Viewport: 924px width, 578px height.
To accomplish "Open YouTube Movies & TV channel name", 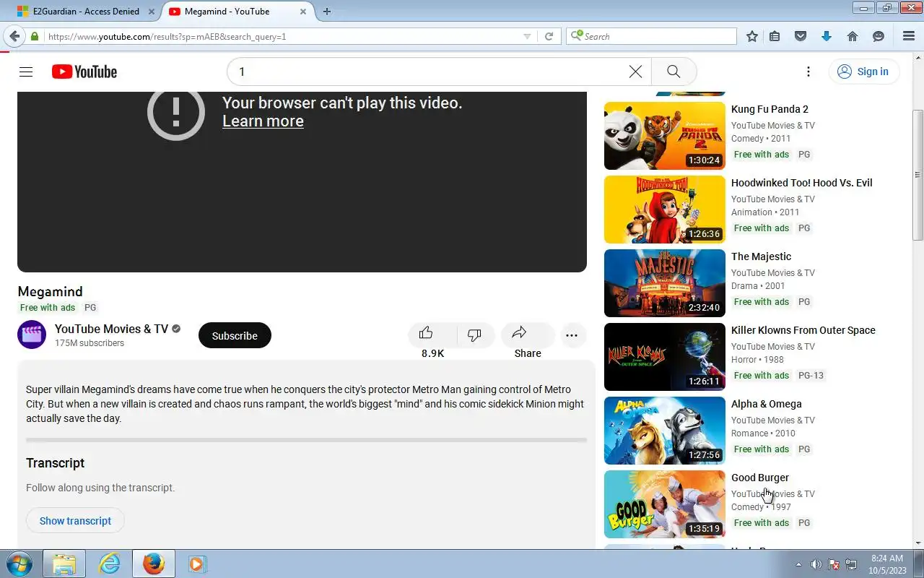I will click(x=111, y=329).
